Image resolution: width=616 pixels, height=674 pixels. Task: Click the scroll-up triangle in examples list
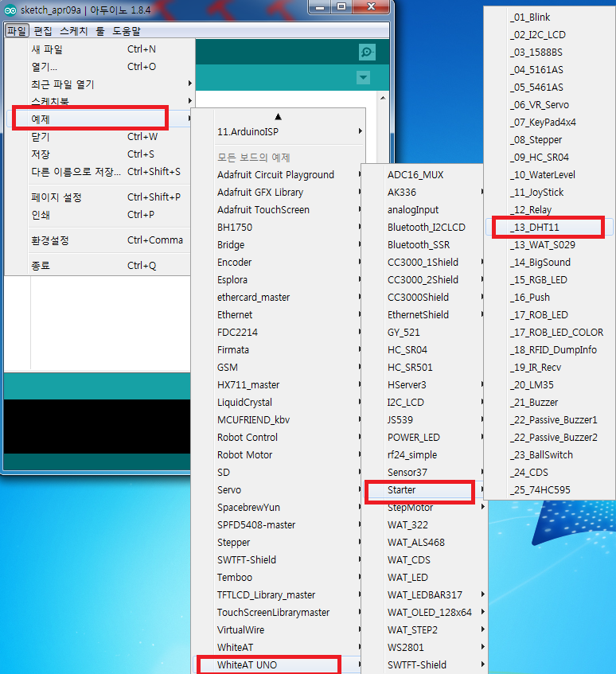278,116
